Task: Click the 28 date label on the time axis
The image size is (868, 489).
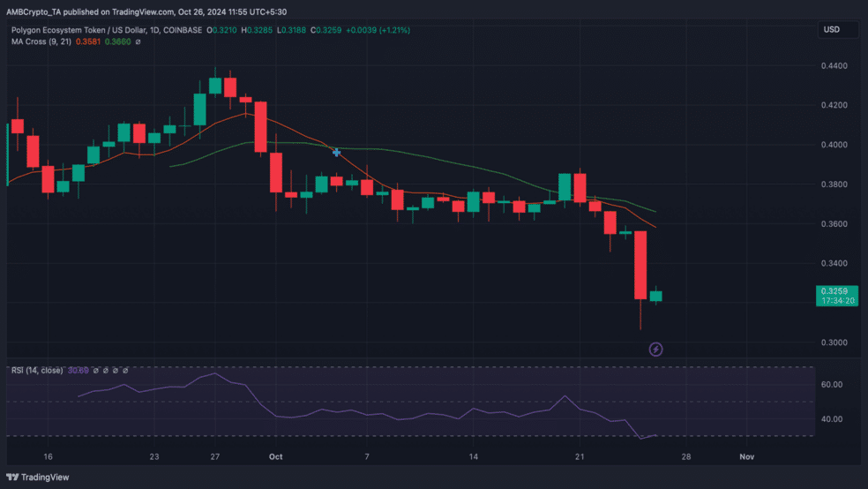Action: pos(686,457)
